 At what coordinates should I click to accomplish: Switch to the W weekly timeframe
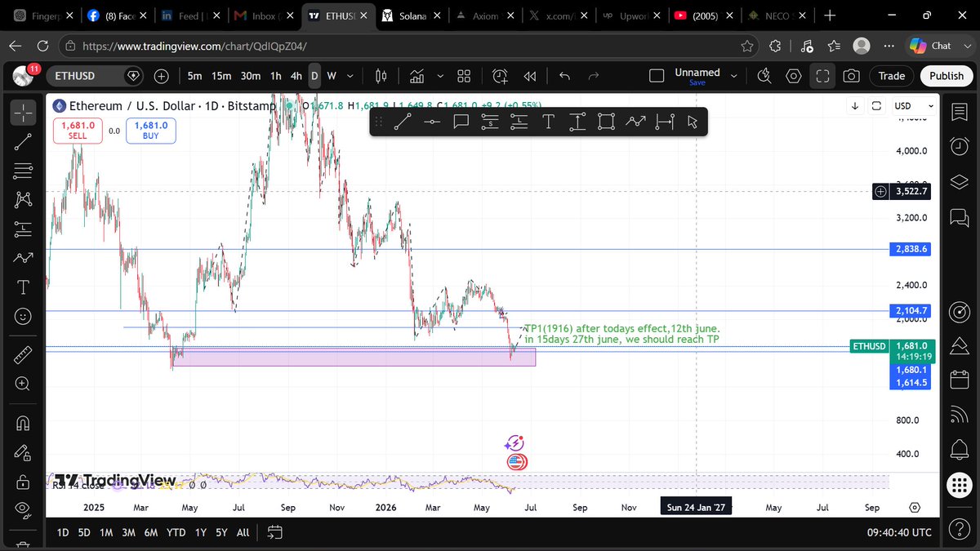point(332,76)
